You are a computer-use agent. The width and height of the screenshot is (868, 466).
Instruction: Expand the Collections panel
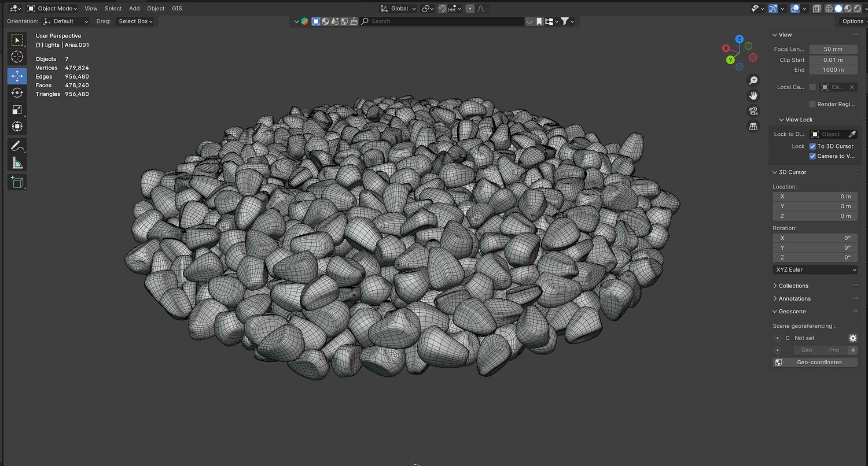point(793,286)
